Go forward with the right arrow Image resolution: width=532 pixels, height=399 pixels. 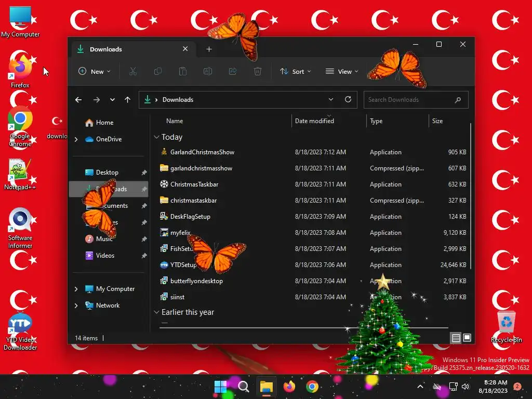pyautogui.click(x=96, y=100)
